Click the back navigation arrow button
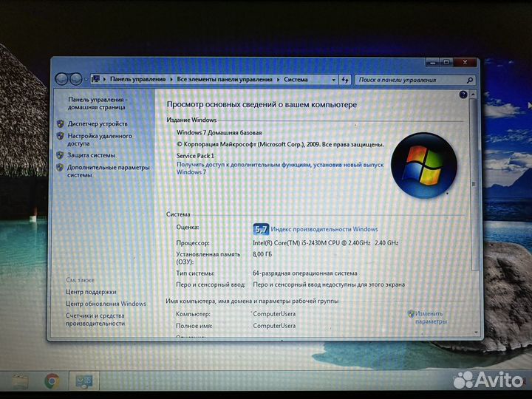Viewport: 532px width, 399px height. point(62,78)
